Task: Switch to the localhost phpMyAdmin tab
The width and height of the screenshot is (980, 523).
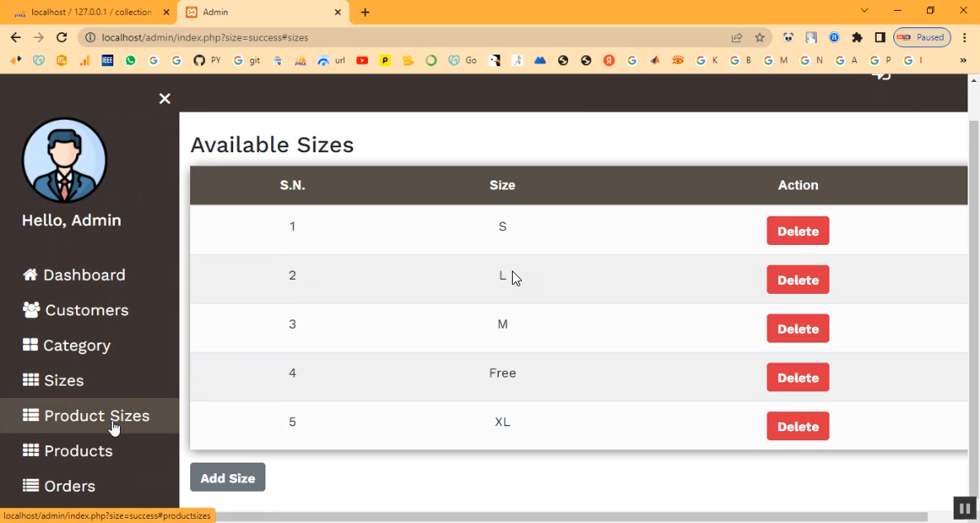Action: pyautogui.click(x=91, y=12)
